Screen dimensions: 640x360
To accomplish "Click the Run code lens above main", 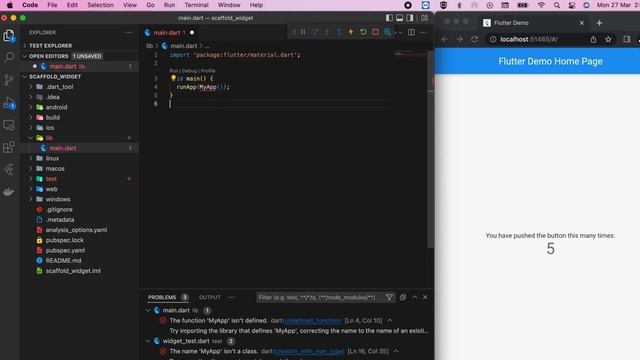I will pos(174,71).
